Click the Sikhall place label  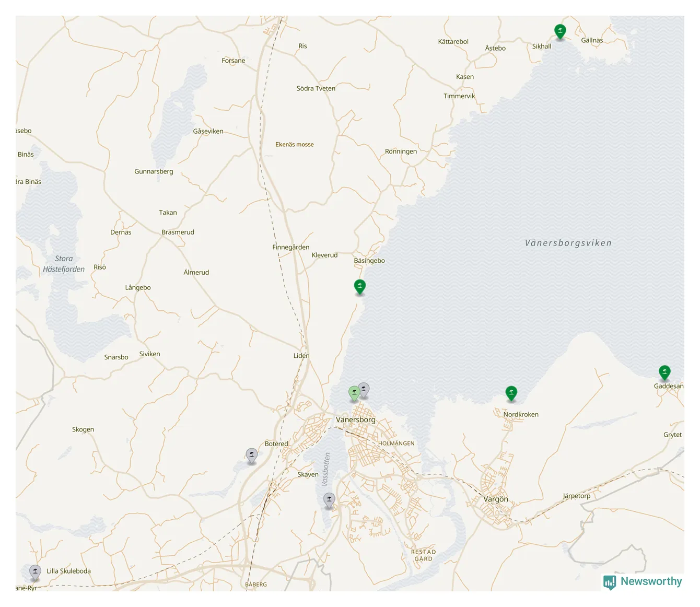click(542, 46)
